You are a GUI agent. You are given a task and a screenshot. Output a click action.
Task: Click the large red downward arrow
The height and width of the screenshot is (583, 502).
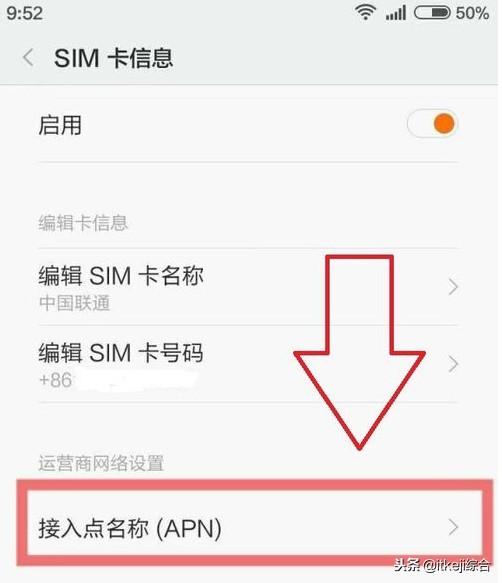point(359,351)
